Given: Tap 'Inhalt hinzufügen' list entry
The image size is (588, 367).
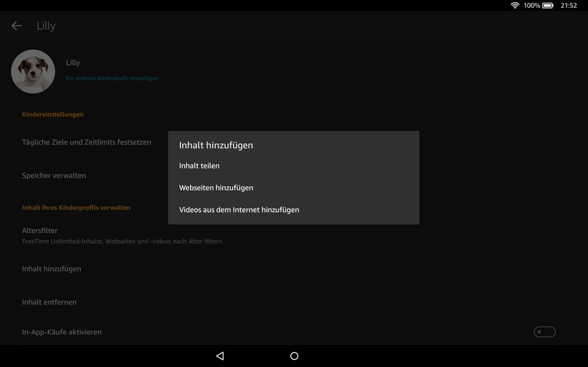Looking at the screenshot, I should point(51,269).
